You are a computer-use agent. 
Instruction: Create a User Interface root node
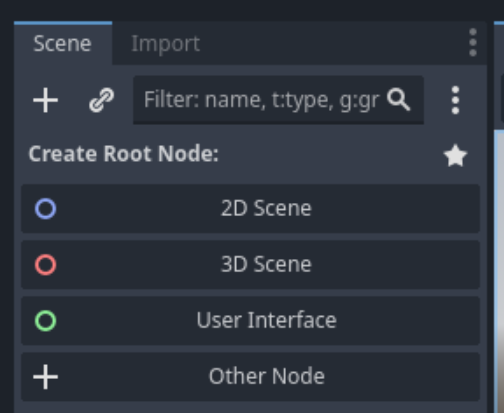point(251,321)
